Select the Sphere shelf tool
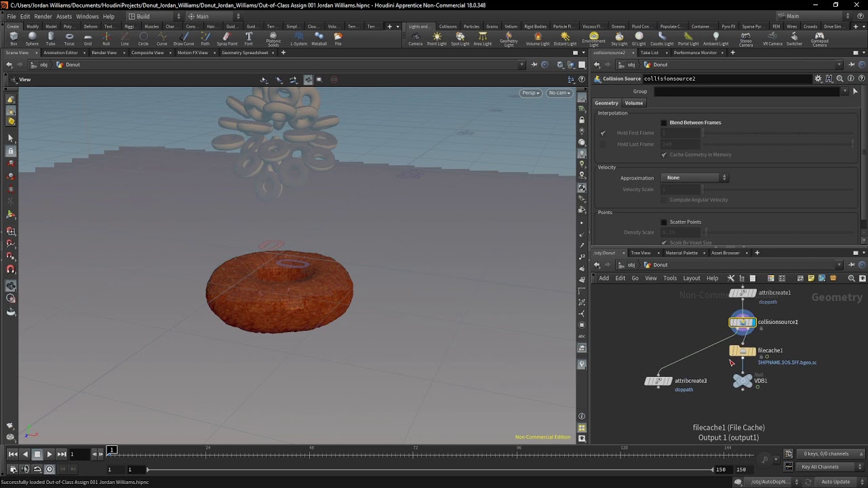868x488 pixels. [x=32, y=39]
